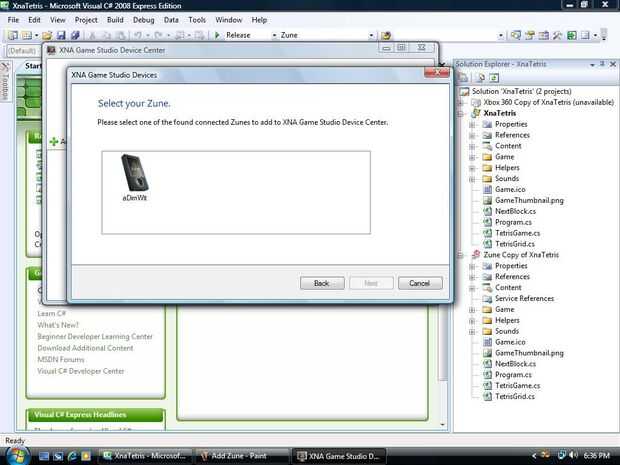Open Object Browser from the main toolbar icon
This screenshot has width=620, height=465.
tap(544, 35)
